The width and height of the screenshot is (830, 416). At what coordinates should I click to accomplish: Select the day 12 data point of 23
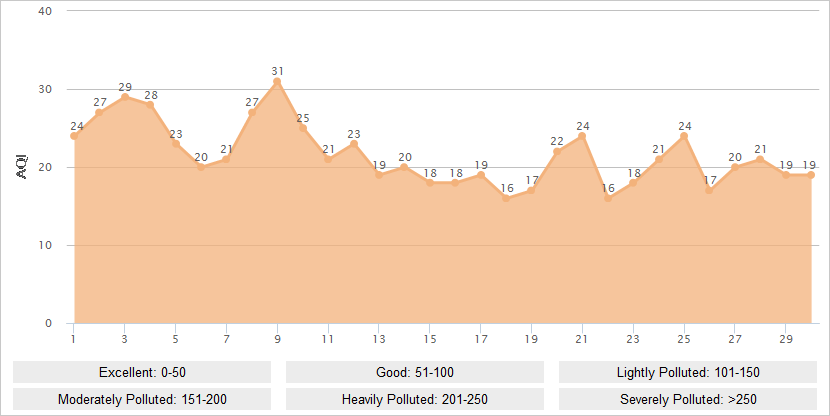point(354,144)
